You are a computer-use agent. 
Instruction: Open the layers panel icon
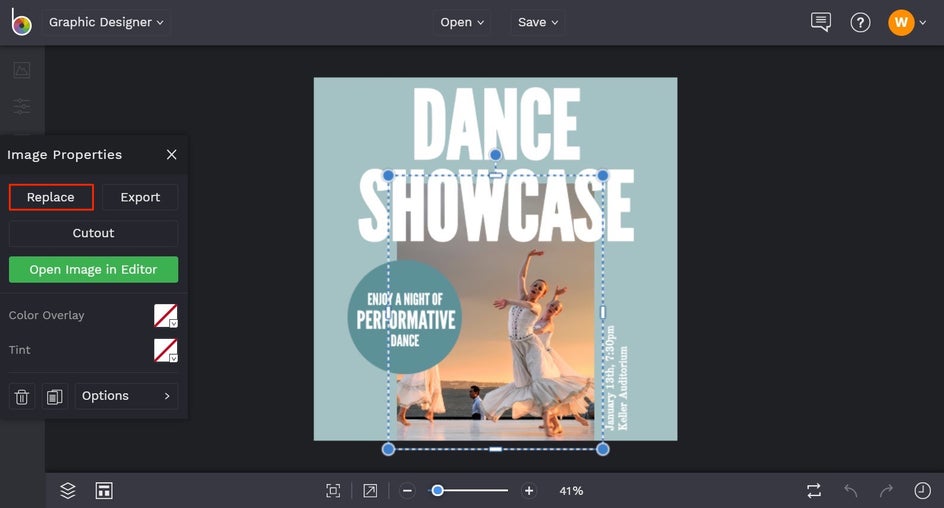(68, 490)
